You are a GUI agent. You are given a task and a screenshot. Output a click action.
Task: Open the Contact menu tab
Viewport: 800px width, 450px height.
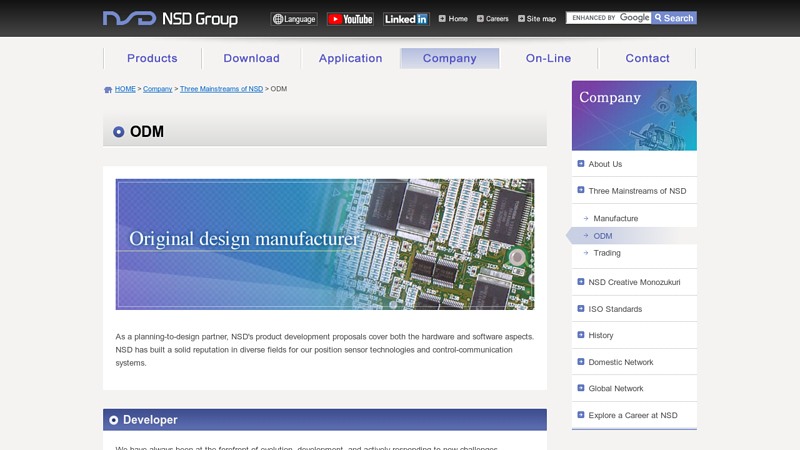(647, 58)
